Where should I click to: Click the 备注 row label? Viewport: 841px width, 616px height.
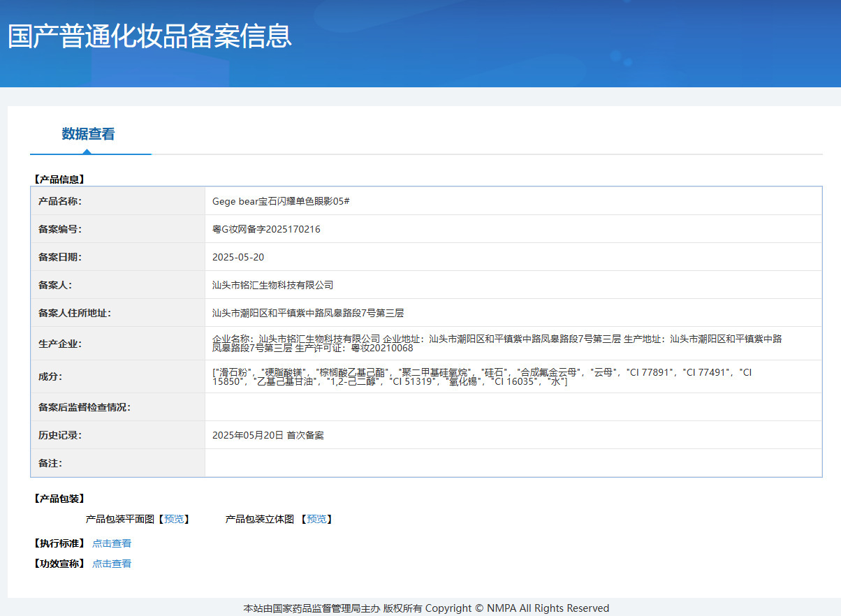[x=51, y=463]
